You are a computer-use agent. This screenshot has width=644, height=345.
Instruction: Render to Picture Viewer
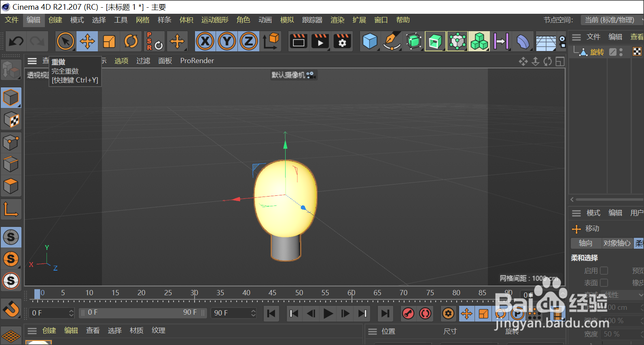tap(320, 41)
